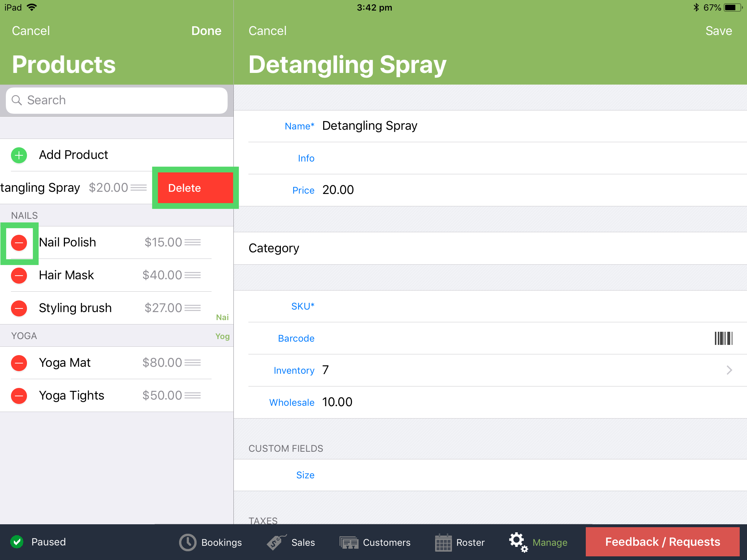Tap the reorder handle on Detangling Spray row
747x560 pixels.
[x=139, y=188]
